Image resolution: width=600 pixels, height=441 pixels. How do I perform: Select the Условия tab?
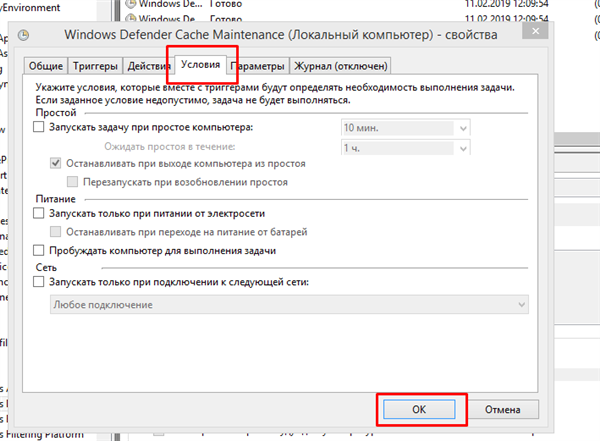(x=201, y=65)
